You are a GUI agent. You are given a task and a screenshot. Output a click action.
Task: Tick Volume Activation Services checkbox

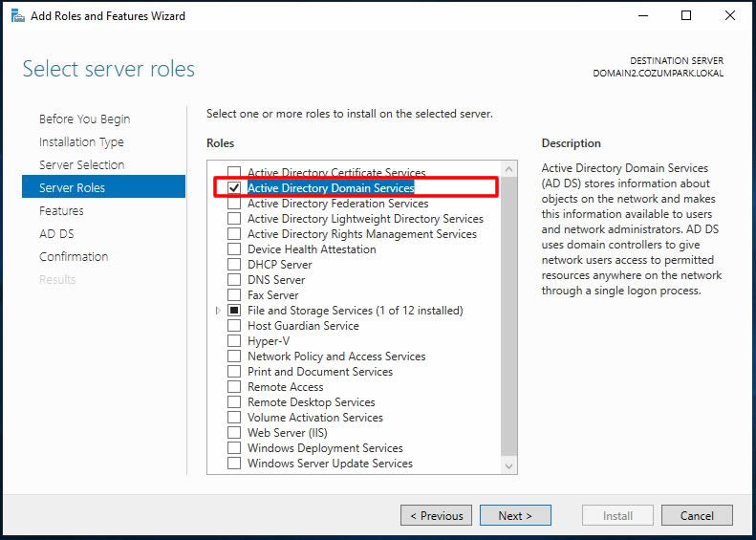(234, 417)
